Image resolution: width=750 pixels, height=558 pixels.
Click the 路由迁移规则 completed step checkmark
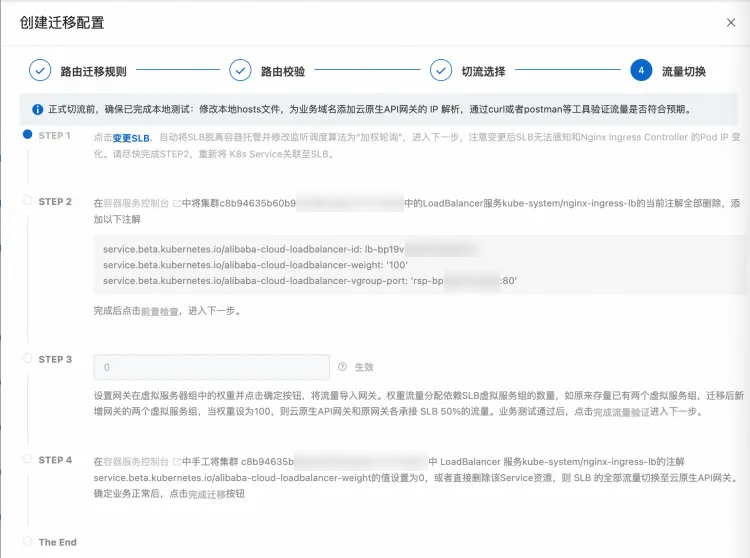[40, 70]
